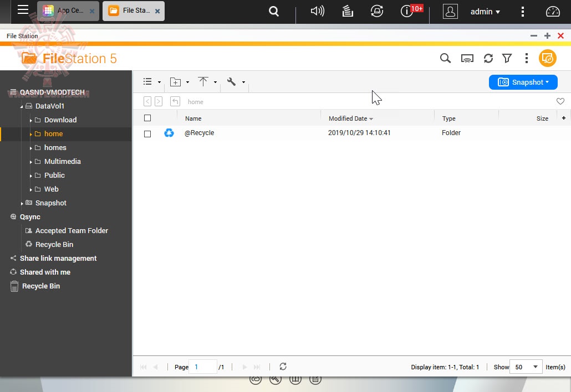Image resolution: width=571 pixels, height=392 pixels.
Task: Sort by the Name column header
Action: [193, 118]
